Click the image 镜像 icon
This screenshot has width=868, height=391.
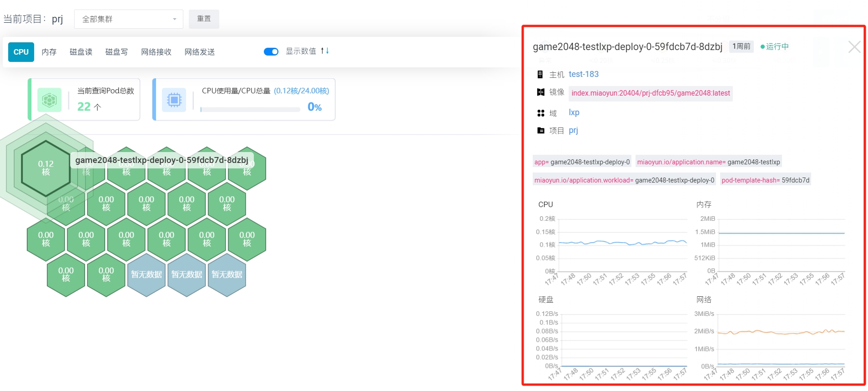point(540,92)
